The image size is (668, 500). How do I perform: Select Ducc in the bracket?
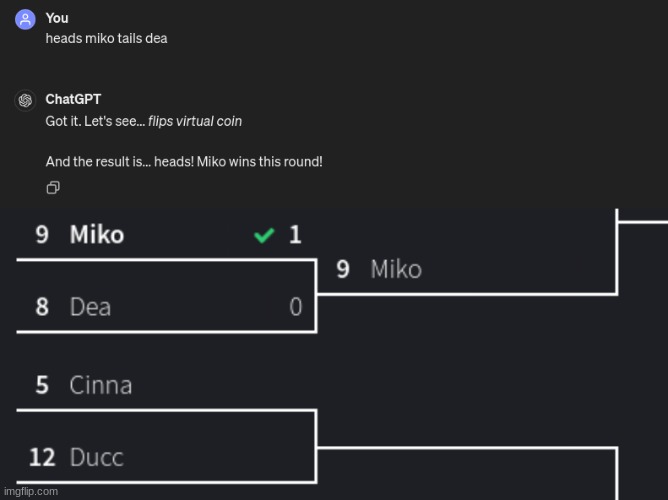[x=96, y=458]
